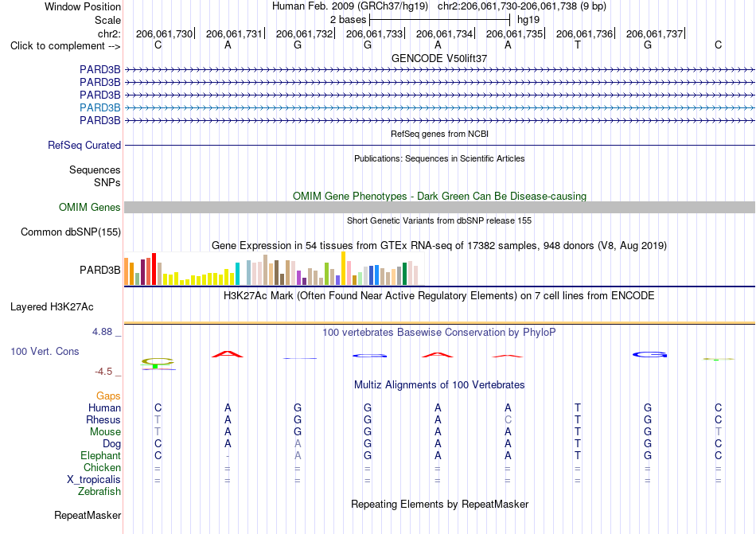Screen dimensions: 756x534
Task: Click the SNPs subtrack label
Action: tap(107, 183)
